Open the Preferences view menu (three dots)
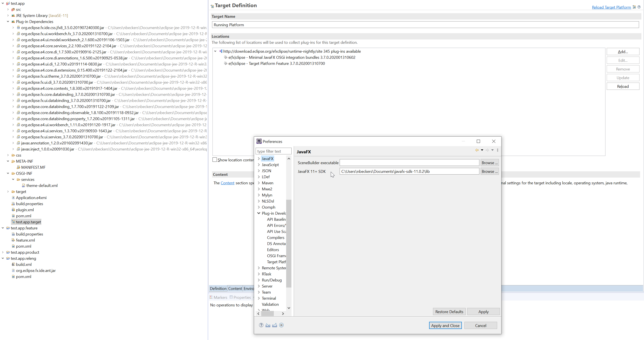Image resolution: width=644 pixels, height=340 pixels. 498,150
